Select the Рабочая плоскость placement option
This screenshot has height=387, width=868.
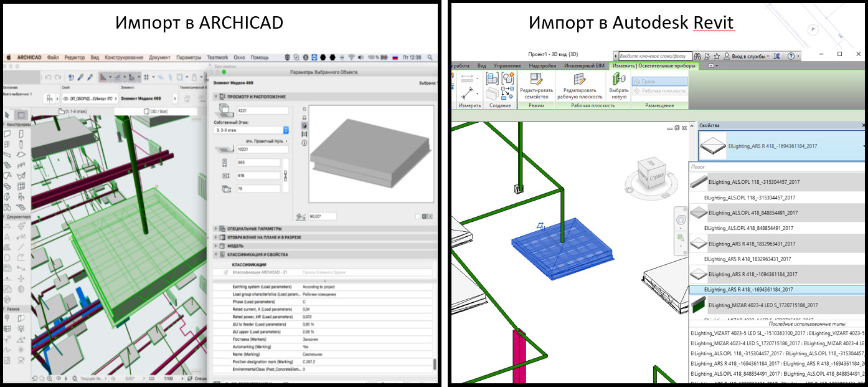660,91
